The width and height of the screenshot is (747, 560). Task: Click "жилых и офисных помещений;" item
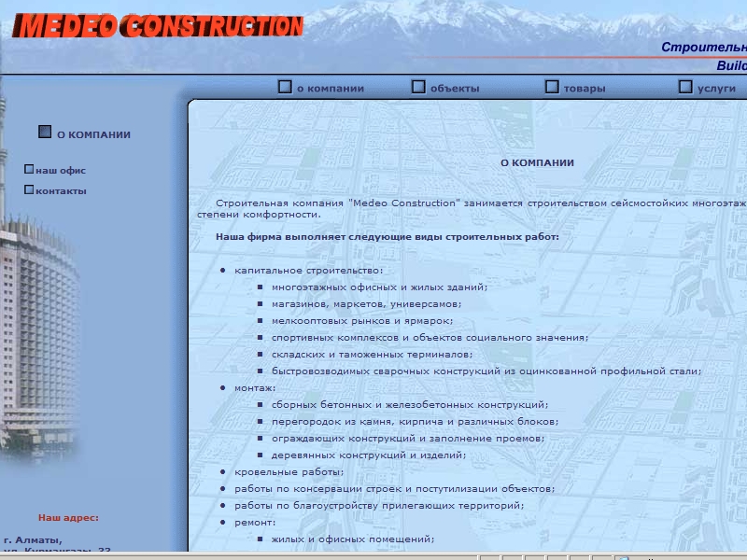click(x=353, y=539)
